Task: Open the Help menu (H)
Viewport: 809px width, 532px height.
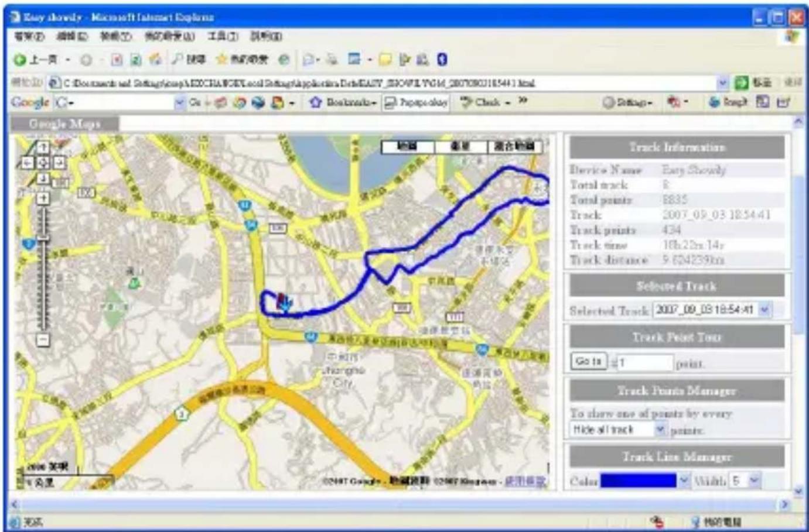Action: pyautogui.click(x=266, y=36)
